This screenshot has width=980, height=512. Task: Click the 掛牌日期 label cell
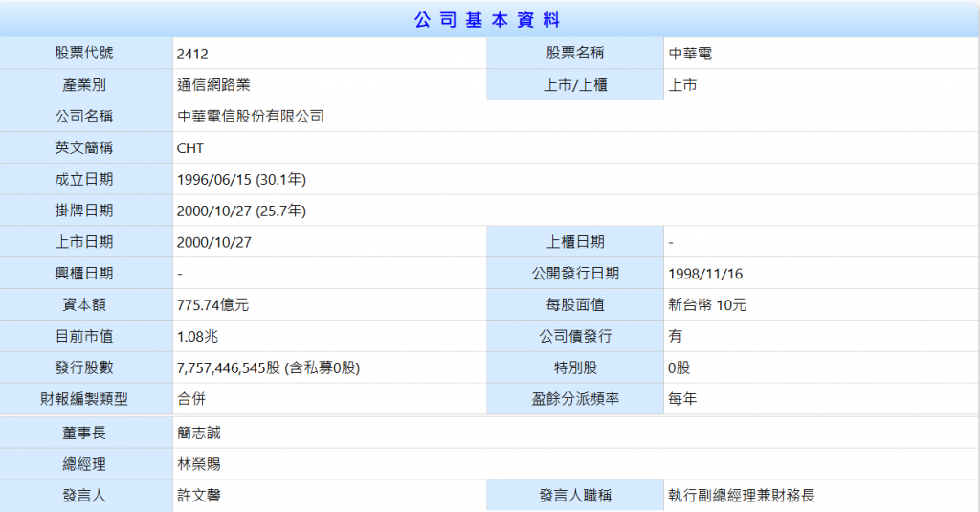(86, 211)
